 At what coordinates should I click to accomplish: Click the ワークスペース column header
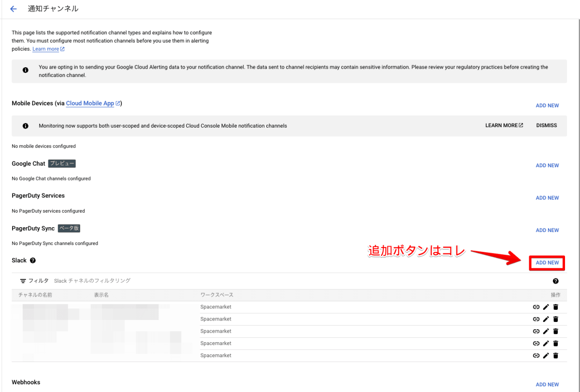tap(217, 295)
